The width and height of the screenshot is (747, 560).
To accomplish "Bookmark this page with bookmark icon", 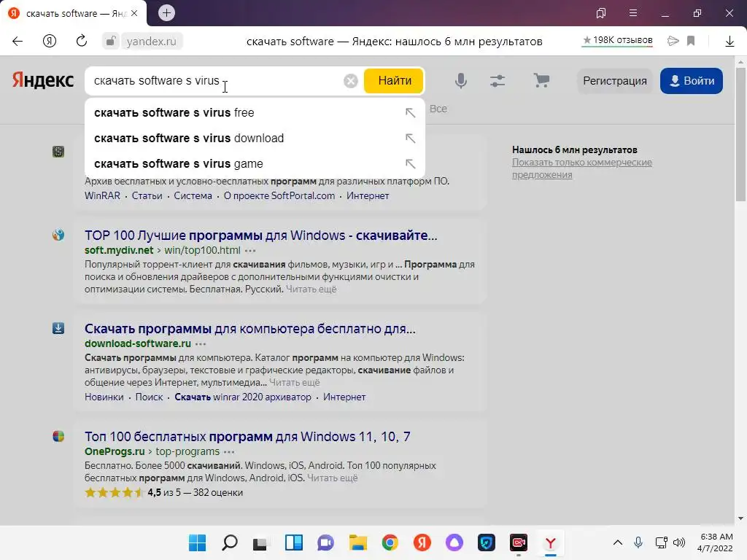I will tap(692, 41).
